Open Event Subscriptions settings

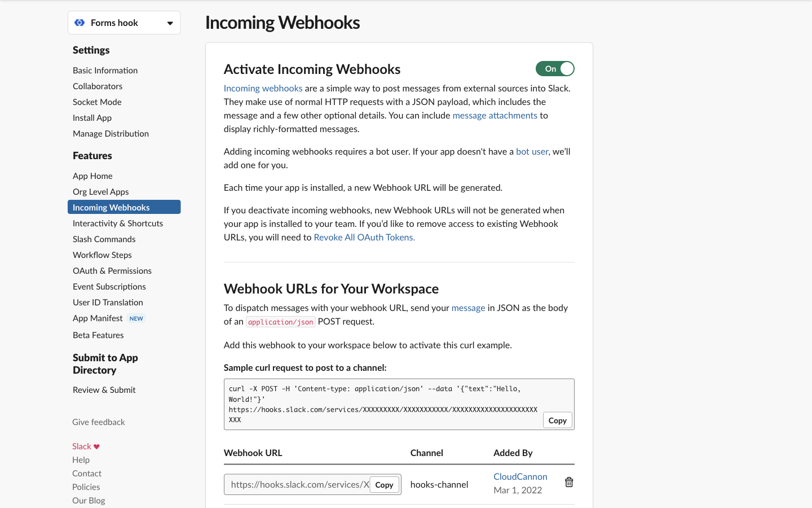tap(109, 286)
